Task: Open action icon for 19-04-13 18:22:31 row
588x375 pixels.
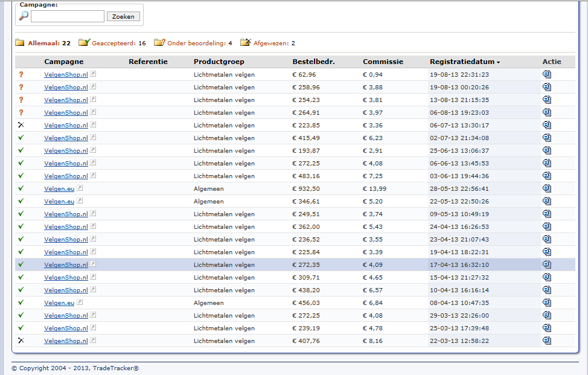Action: 547,252
